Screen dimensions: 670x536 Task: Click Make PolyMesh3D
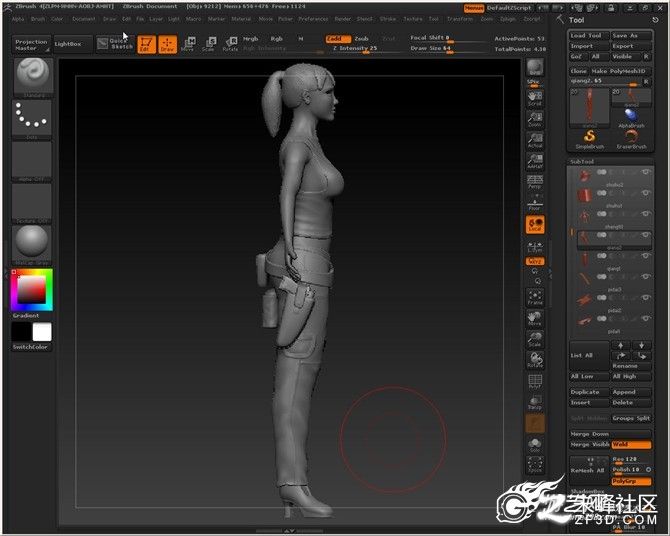[x=620, y=71]
